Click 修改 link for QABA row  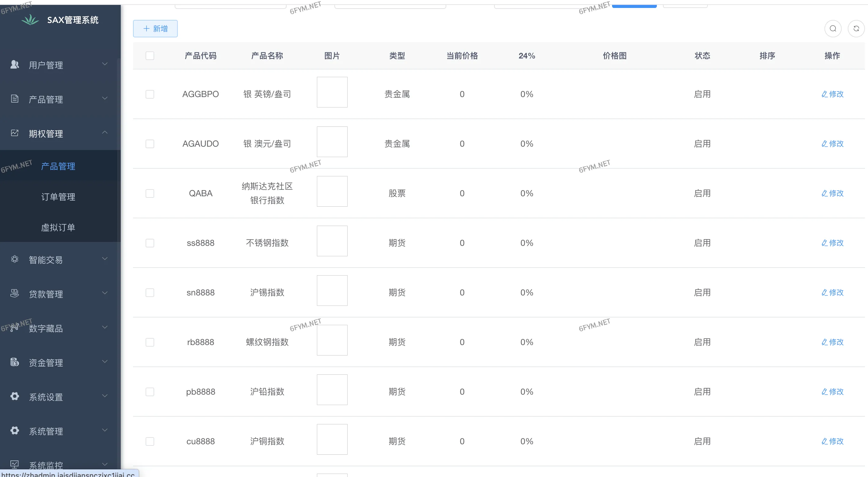pos(832,193)
